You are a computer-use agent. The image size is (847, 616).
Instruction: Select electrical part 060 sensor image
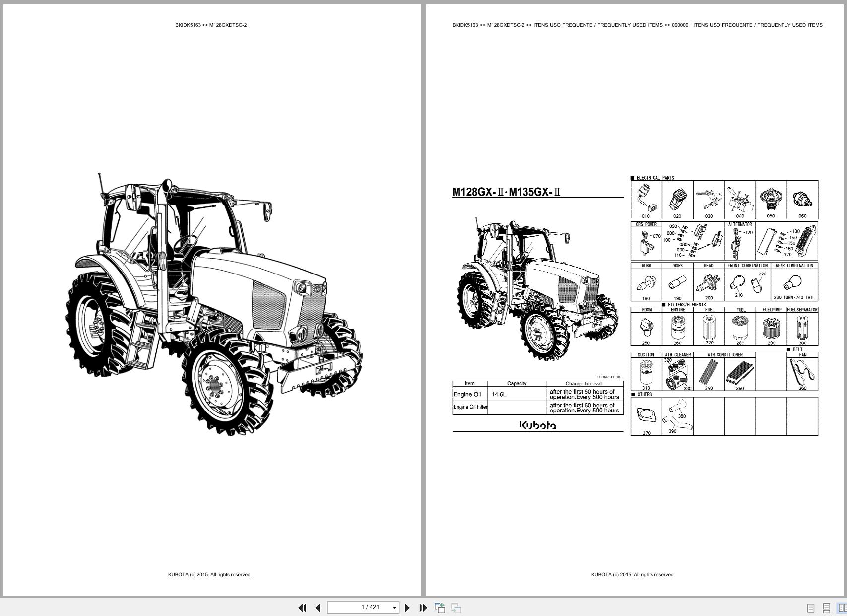[x=802, y=200]
